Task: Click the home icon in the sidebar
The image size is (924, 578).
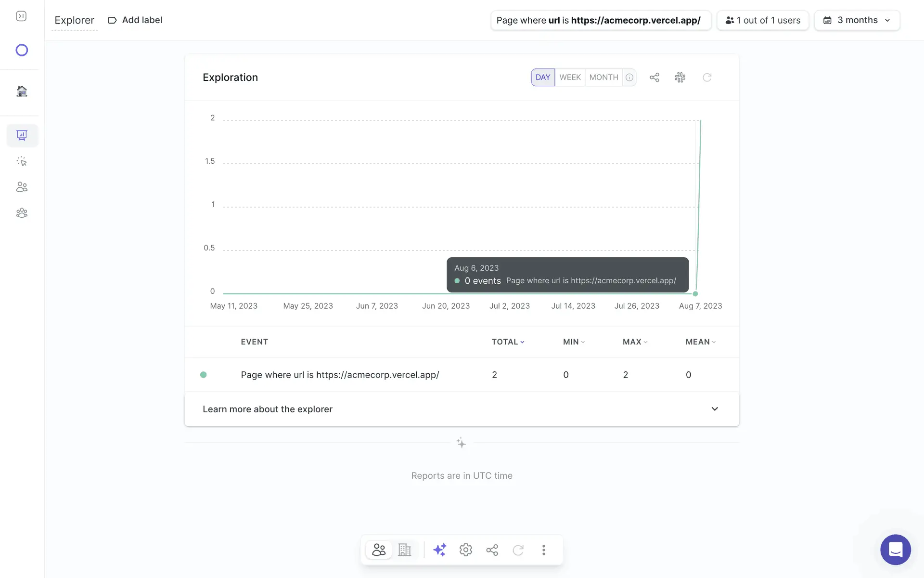Action: (x=22, y=91)
